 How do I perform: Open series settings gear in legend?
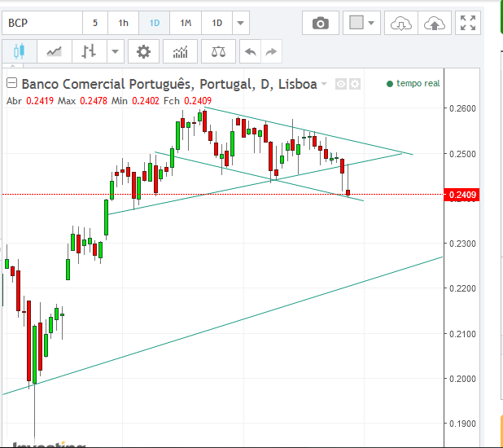coord(355,84)
